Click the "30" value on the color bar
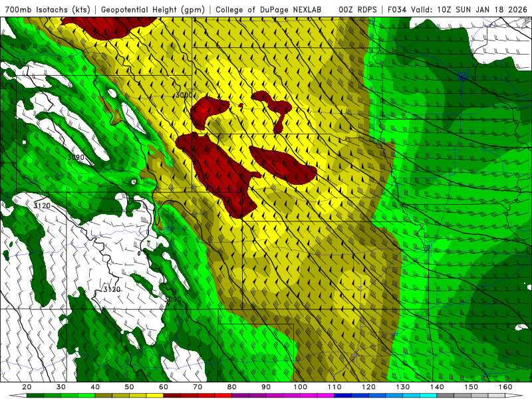The image size is (532, 399). [x=61, y=387]
